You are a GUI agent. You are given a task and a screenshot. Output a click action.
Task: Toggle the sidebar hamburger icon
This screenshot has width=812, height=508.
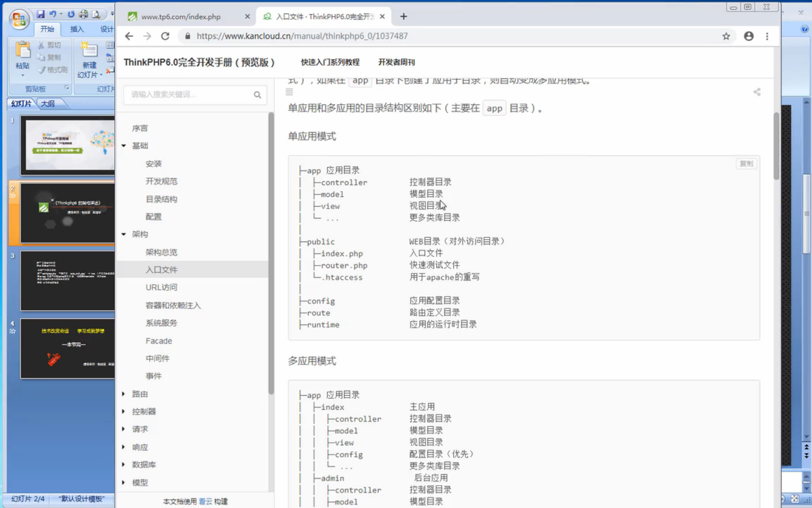point(290,92)
